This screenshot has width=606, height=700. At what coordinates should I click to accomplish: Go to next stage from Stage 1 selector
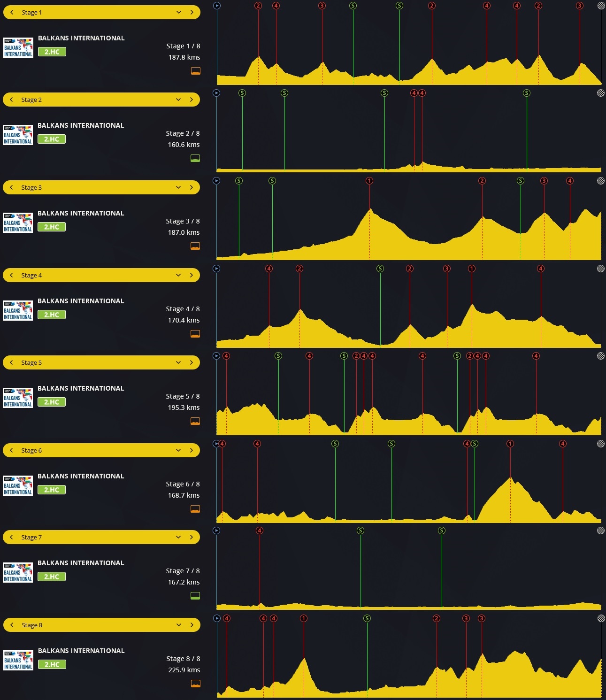(x=192, y=12)
